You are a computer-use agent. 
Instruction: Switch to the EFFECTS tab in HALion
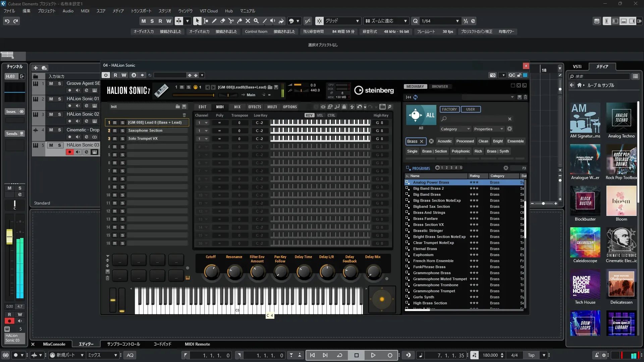(x=255, y=107)
